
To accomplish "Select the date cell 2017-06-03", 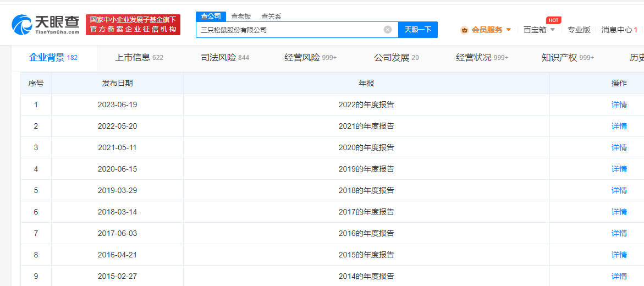I will coord(118,233).
